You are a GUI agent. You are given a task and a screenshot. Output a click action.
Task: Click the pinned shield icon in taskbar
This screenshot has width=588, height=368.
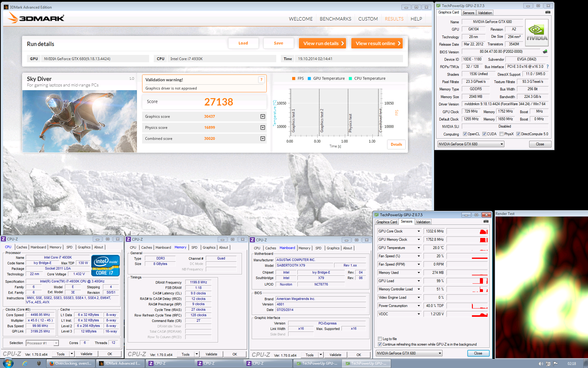(39, 363)
